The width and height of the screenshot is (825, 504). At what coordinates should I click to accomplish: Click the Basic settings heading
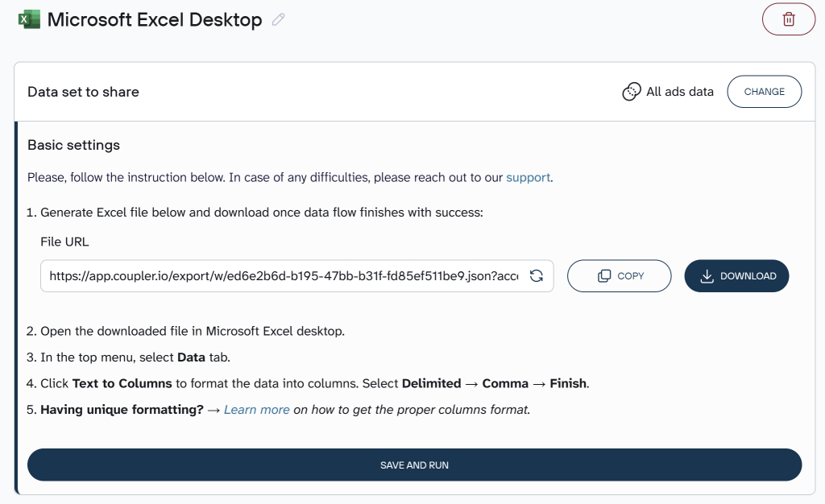pyautogui.click(x=73, y=145)
